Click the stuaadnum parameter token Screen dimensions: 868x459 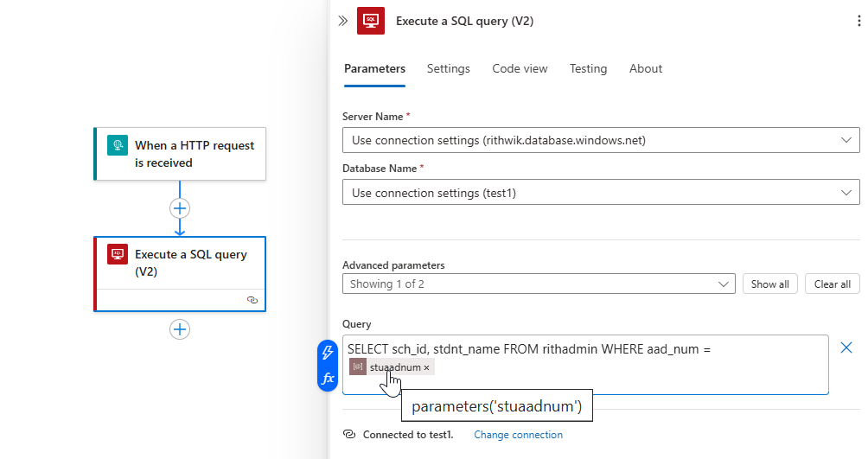pyautogui.click(x=392, y=367)
